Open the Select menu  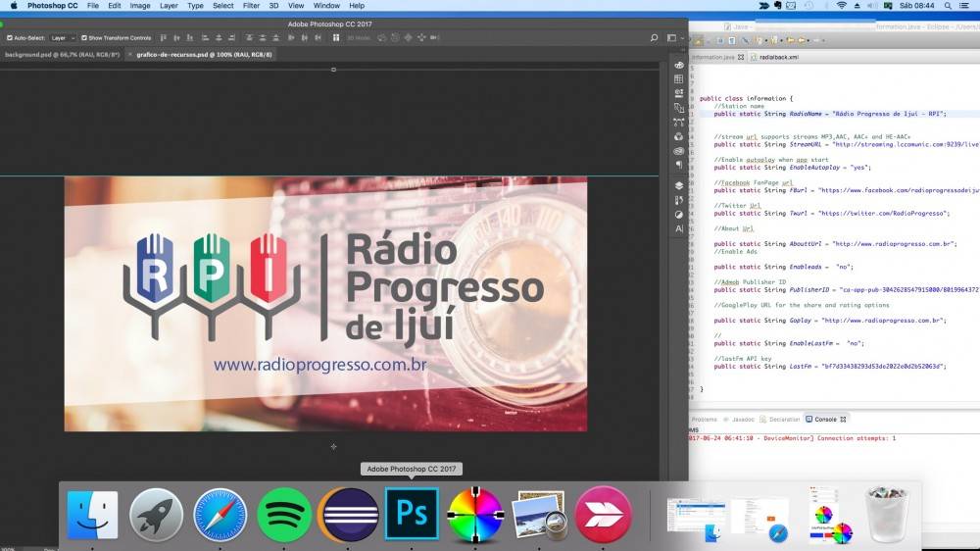223,6
